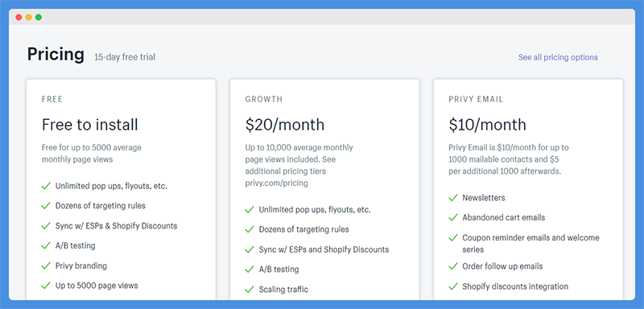Click Sync w/ ESPs and Shopify Discounts text
This screenshot has width=644, height=309.
coord(324,249)
